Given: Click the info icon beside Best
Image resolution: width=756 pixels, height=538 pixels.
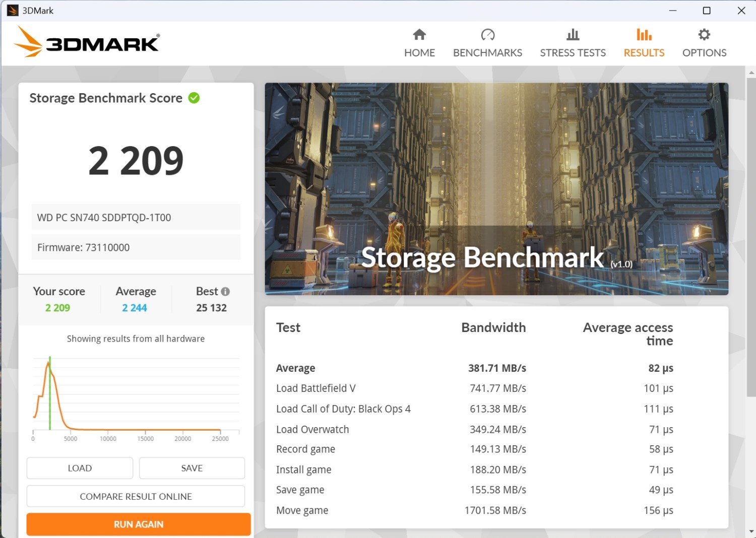Looking at the screenshot, I should pos(225,291).
